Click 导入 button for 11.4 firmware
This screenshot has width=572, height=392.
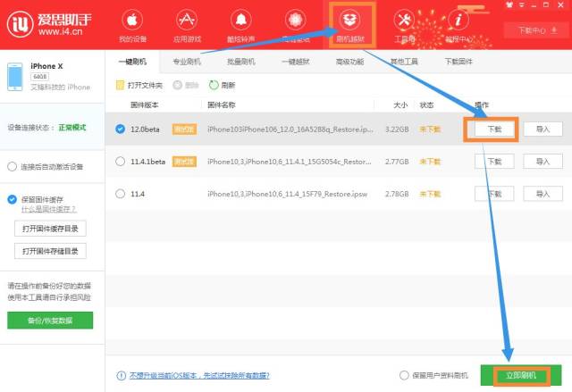[x=543, y=194]
